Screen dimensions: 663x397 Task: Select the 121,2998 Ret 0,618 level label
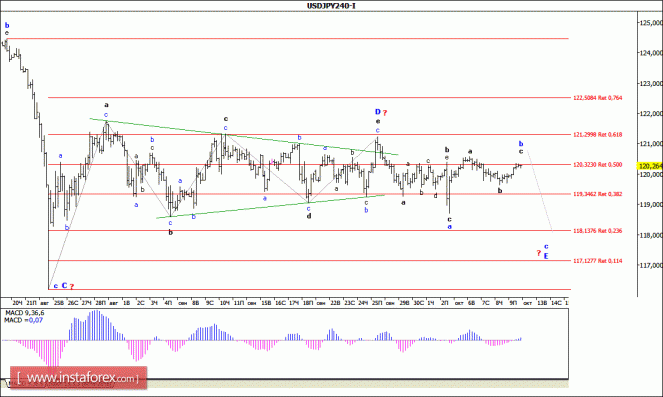(x=597, y=134)
